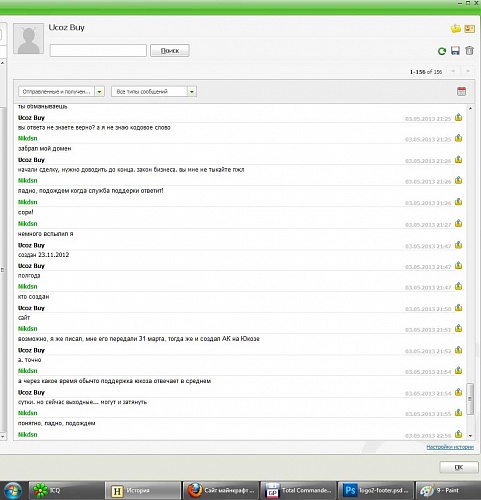Click message icon for Nikdsn at 21:27

point(459,223)
